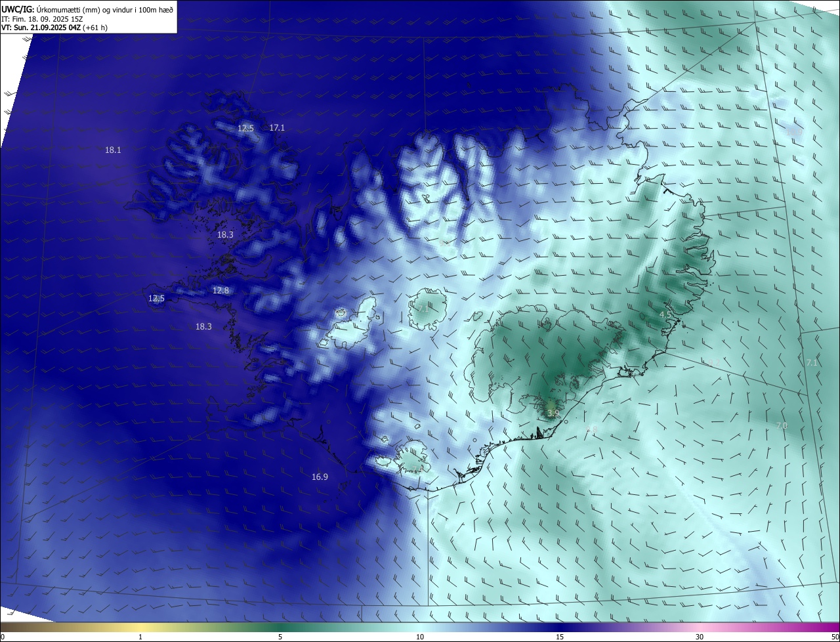Click the title 'UWC/IG: Úrkomumætti (mm) og vindur' header
The image size is (840, 642).
(87, 9)
